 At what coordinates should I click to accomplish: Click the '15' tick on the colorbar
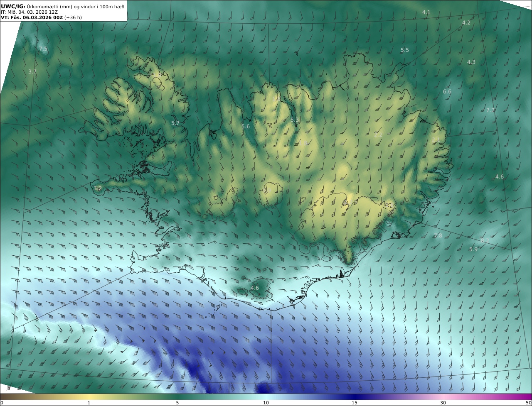point(355,403)
